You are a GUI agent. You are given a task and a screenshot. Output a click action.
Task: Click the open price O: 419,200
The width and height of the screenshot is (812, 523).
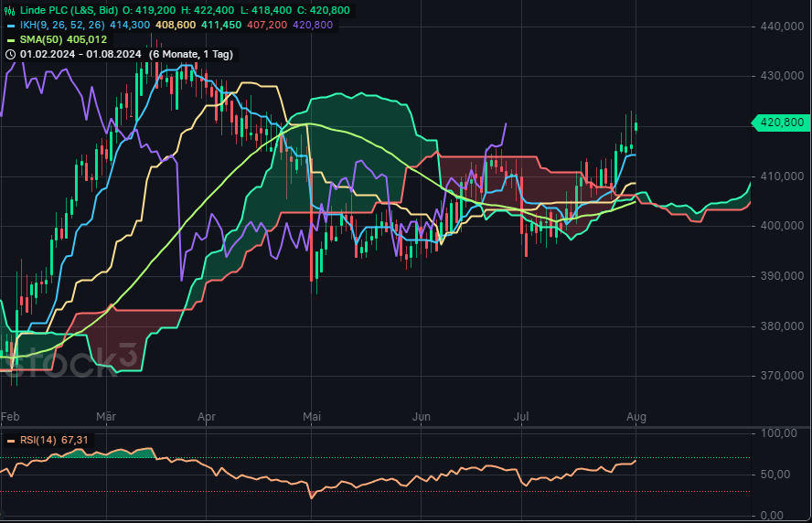pos(150,10)
